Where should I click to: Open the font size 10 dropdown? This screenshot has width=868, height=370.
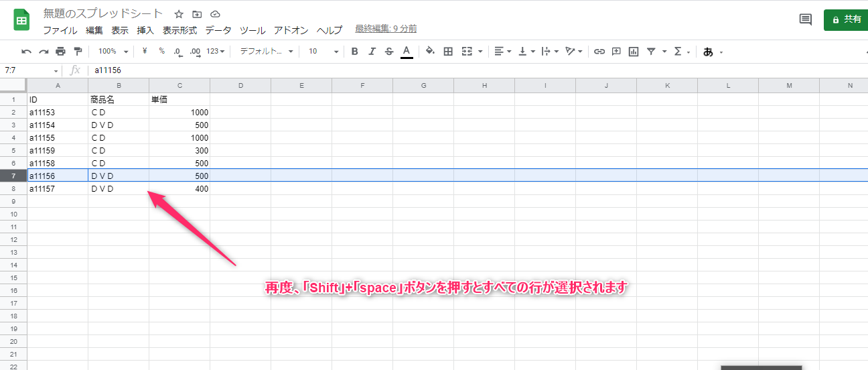click(x=323, y=52)
